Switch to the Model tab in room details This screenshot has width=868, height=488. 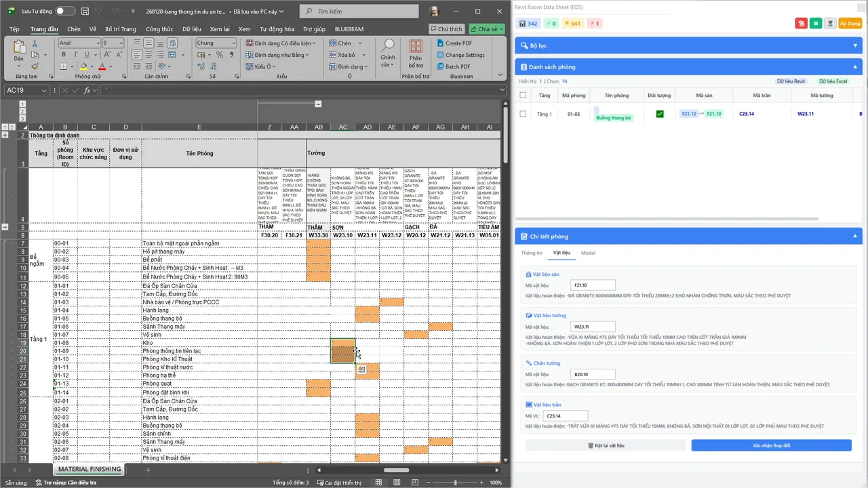click(588, 253)
